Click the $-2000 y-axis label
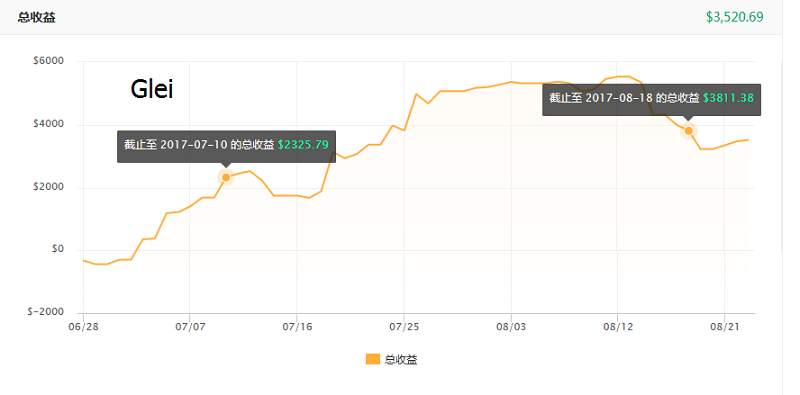 (46, 312)
